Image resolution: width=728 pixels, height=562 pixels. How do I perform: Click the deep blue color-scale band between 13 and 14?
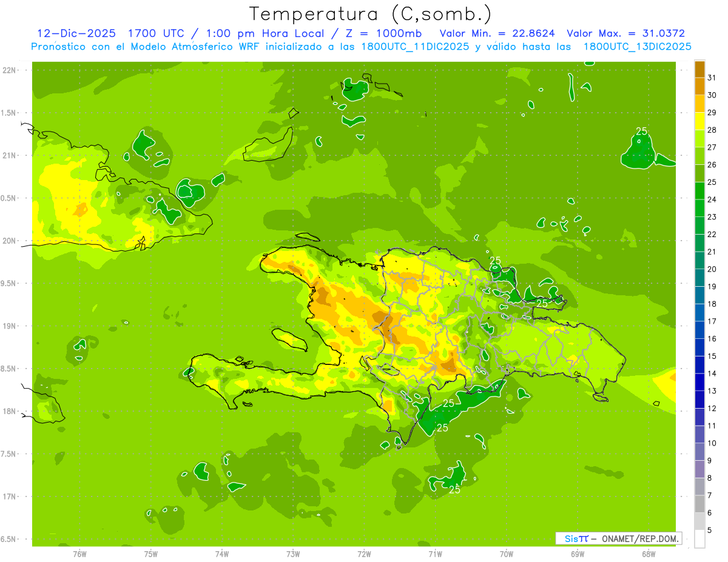pyautogui.click(x=699, y=383)
